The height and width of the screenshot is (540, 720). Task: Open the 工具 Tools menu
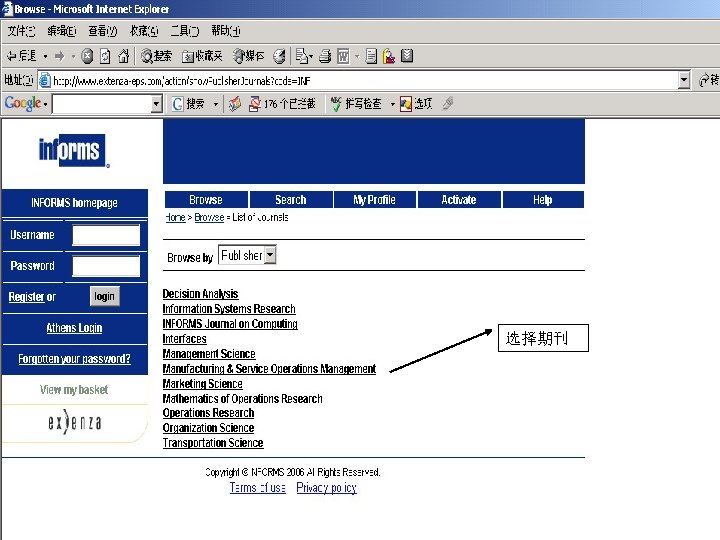(x=185, y=31)
